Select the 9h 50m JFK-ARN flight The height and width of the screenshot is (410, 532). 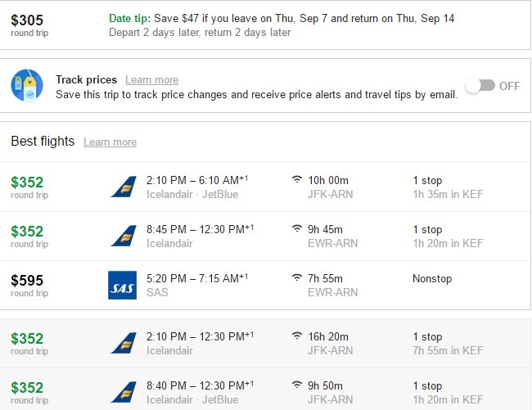(x=265, y=390)
